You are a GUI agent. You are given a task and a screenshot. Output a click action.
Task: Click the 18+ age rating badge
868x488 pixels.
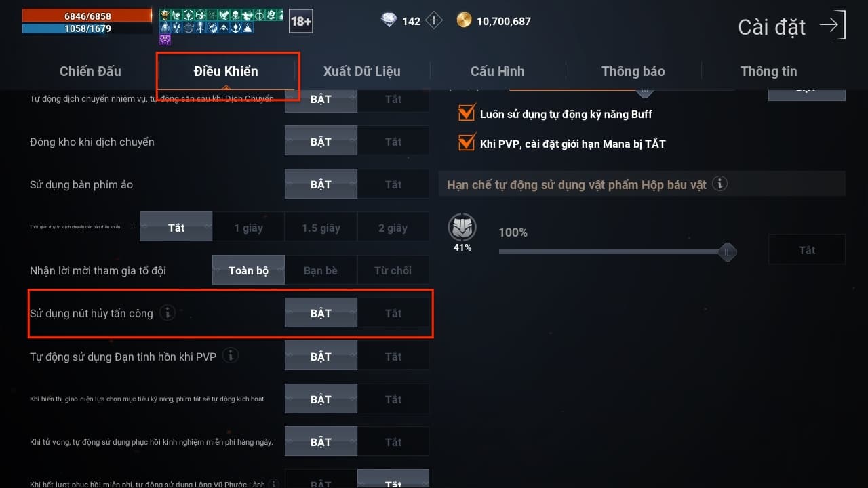301,22
